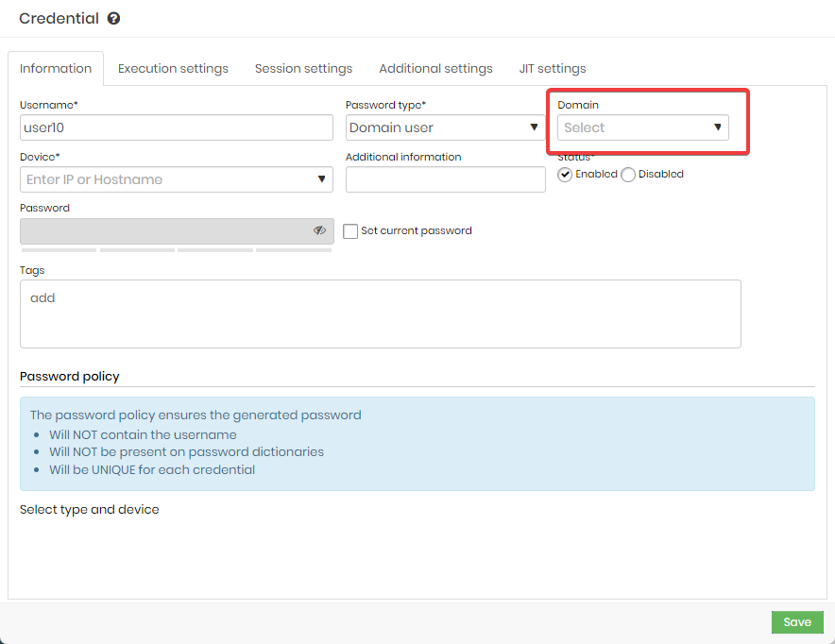Open the Domain Select dropdown
The height and width of the screenshot is (644, 835).
click(x=642, y=127)
